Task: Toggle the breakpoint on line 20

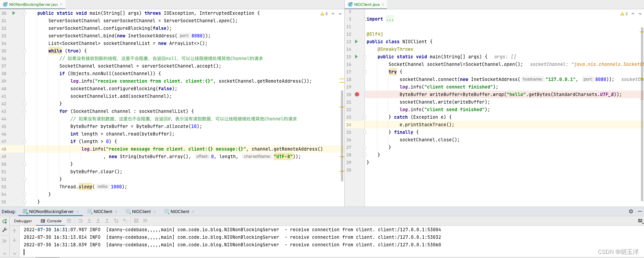Action: (x=357, y=94)
